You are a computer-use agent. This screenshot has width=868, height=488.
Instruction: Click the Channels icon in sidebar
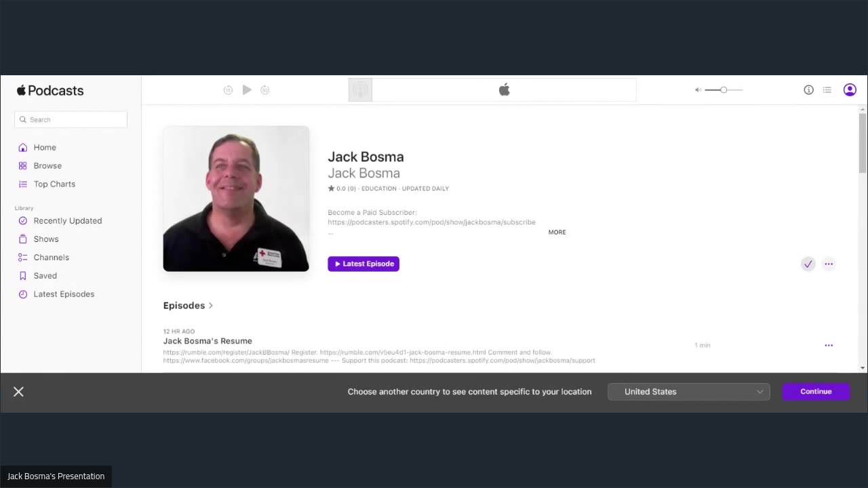[x=23, y=257]
